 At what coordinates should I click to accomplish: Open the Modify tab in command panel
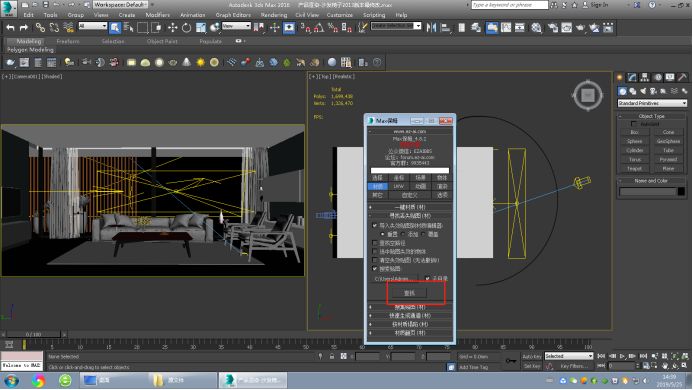[x=632, y=77]
